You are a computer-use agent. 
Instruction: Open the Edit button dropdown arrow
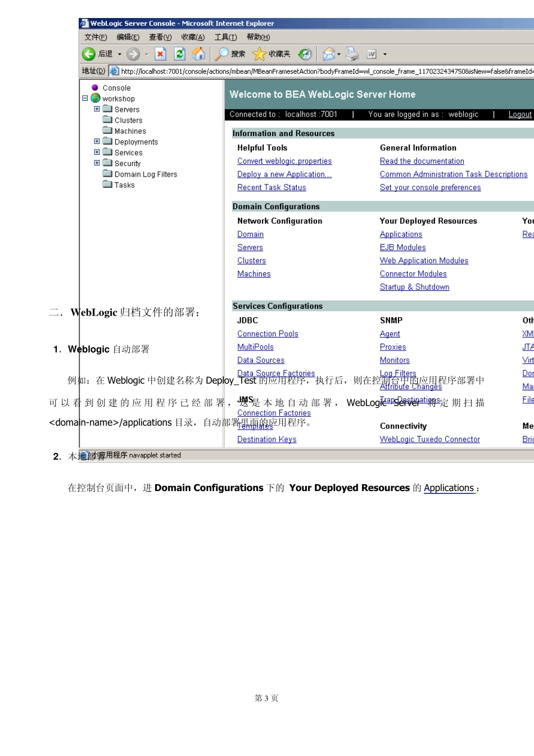(385, 55)
